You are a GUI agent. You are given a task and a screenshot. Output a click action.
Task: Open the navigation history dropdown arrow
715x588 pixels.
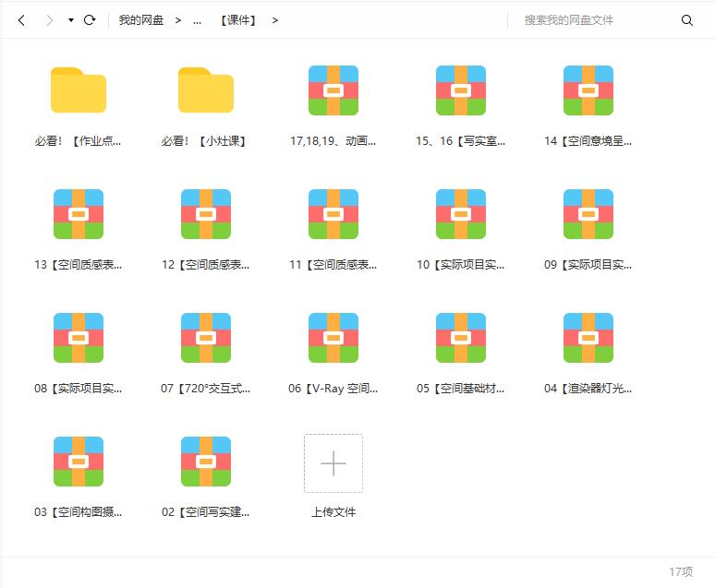click(71, 20)
